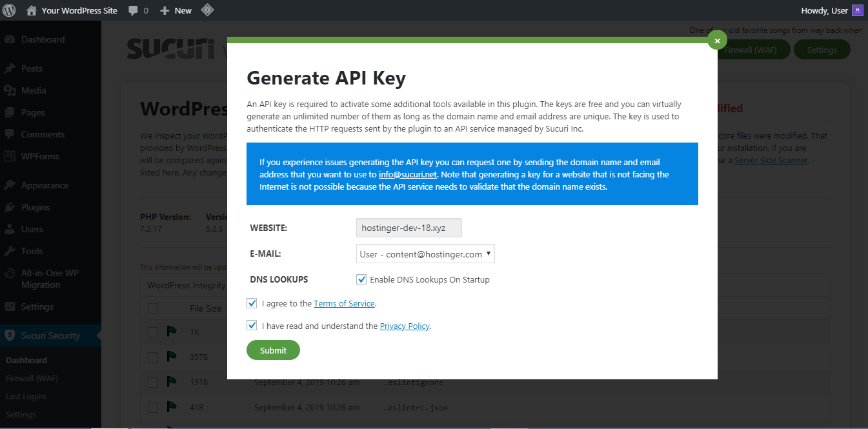Open Plugins from the sidebar
Viewport: 868px width, 429px height.
pyautogui.click(x=35, y=207)
